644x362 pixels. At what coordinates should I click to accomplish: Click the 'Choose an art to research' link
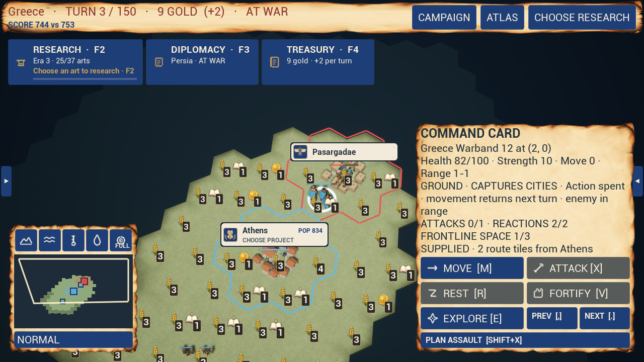[x=84, y=71]
